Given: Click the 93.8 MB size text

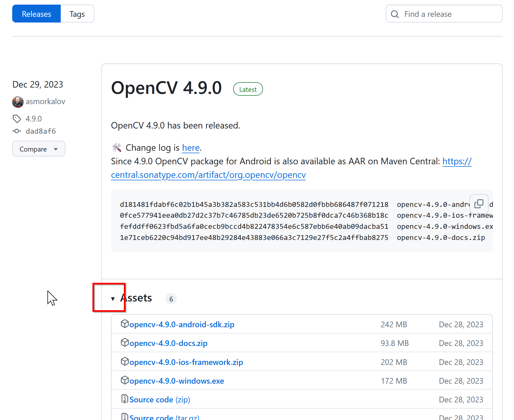Looking at the screenshot, I should pos(395,343).
